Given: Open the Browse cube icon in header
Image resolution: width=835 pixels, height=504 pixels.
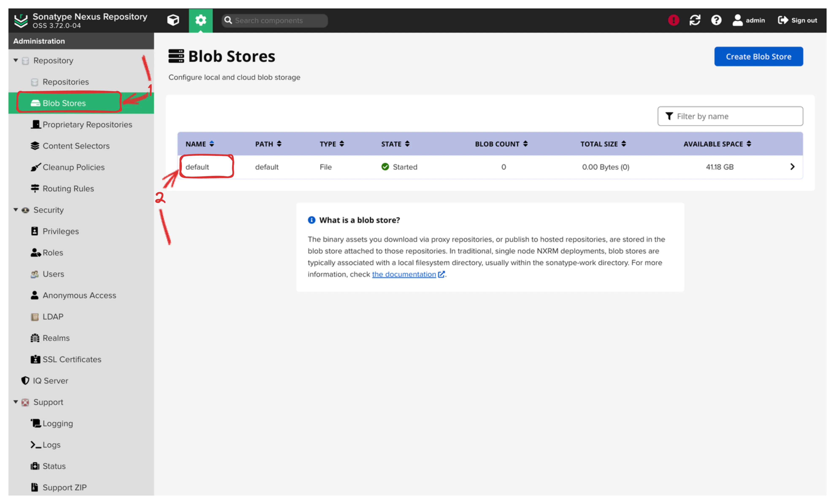Looking at the screenshot, I should [173, 20].
